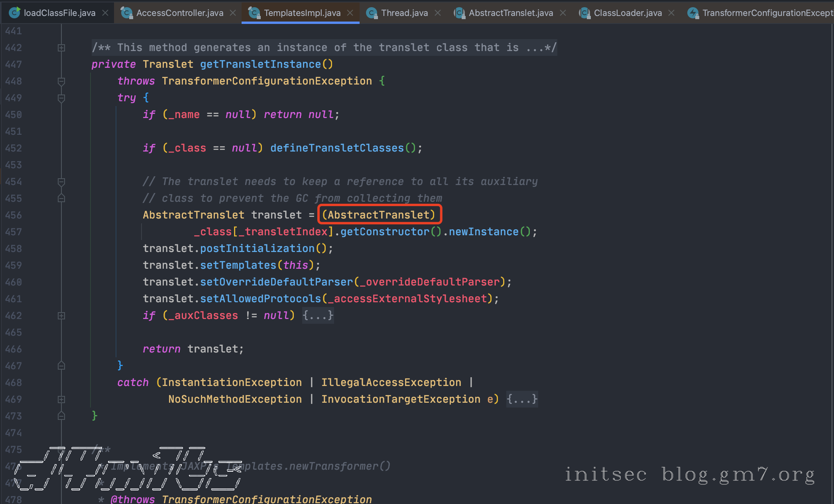Click the defineTransletClasses method call
The width and height of the screenshot is (834, 504).
coord(337,148)
